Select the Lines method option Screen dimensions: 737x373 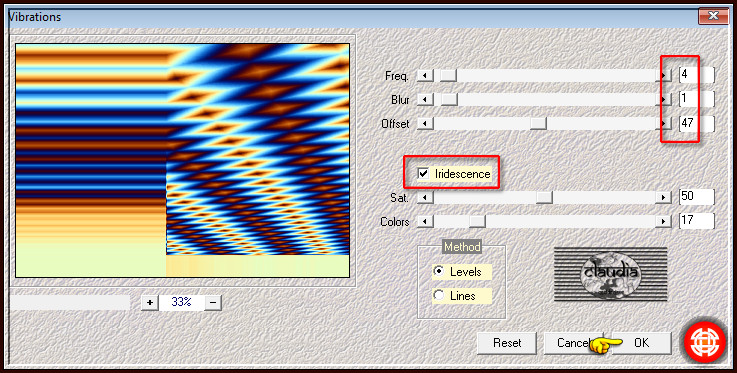click(439, 295)
